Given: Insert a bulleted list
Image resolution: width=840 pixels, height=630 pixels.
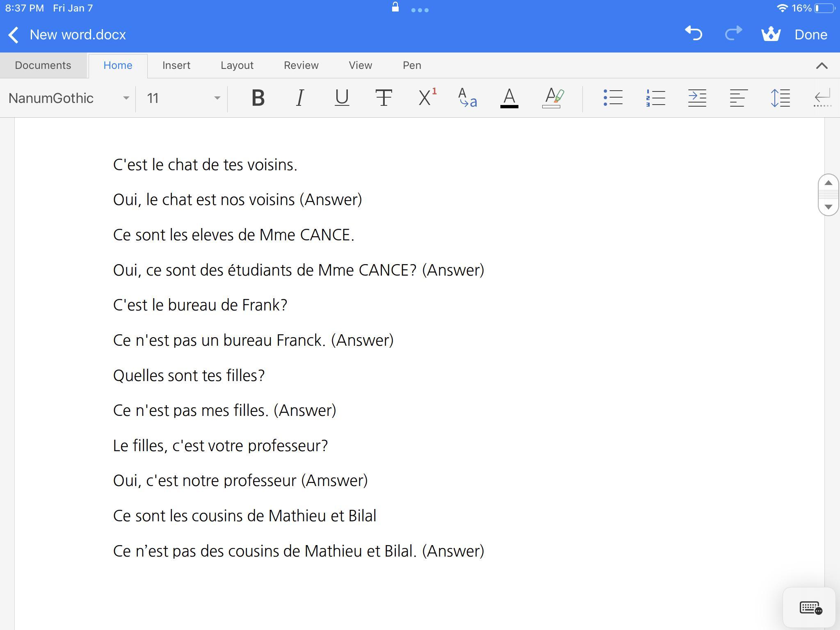Looking at the screenshot, I should click(613, 98).
